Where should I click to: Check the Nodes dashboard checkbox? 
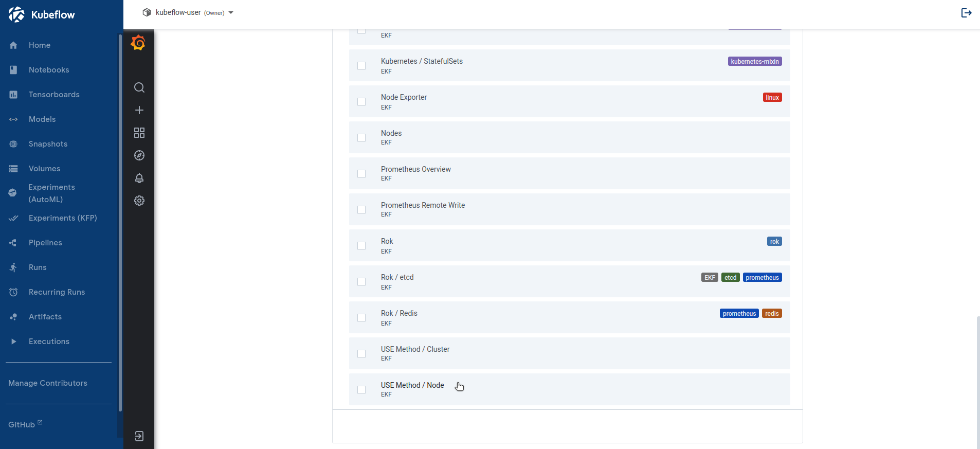tap(361, 138)
